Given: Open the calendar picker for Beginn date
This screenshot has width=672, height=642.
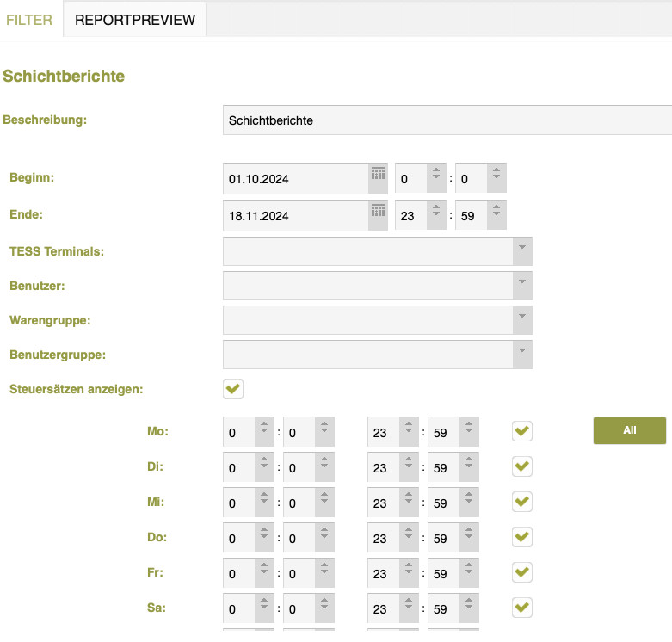Looking at the screenshot, I should [378, 174].
